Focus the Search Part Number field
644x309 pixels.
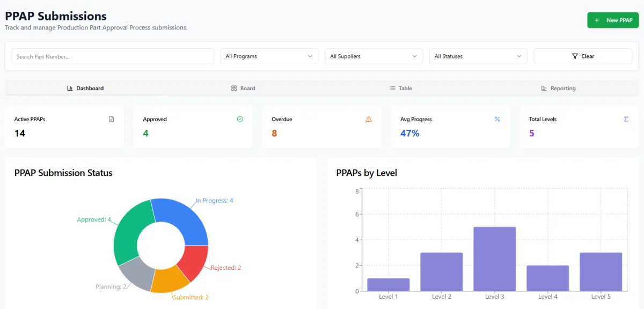tap(113, 56)
